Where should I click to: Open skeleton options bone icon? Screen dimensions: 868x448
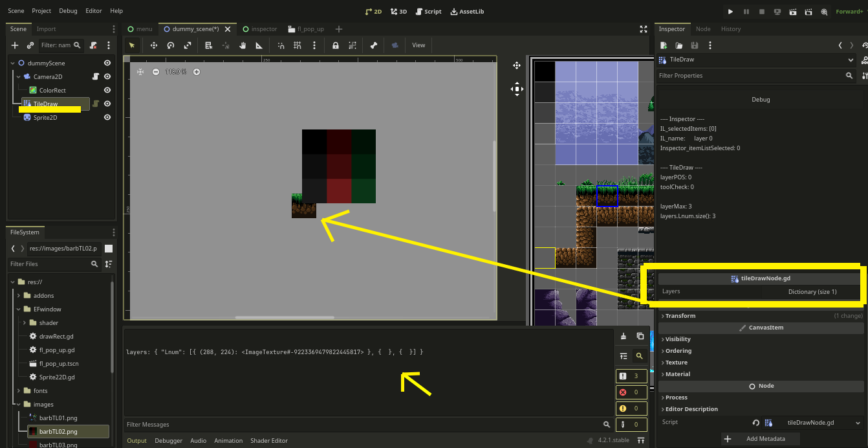[374, 45]
